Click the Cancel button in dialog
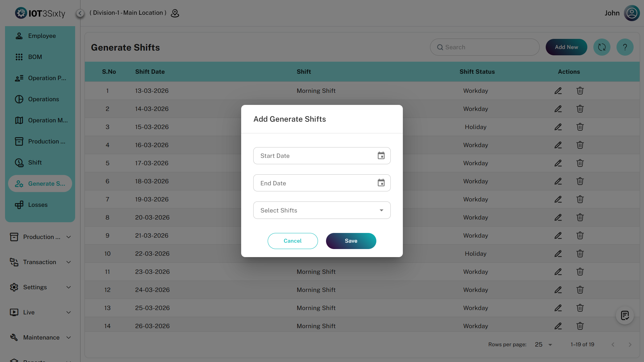This screenshot has width=644, height=362. point(292,241)
